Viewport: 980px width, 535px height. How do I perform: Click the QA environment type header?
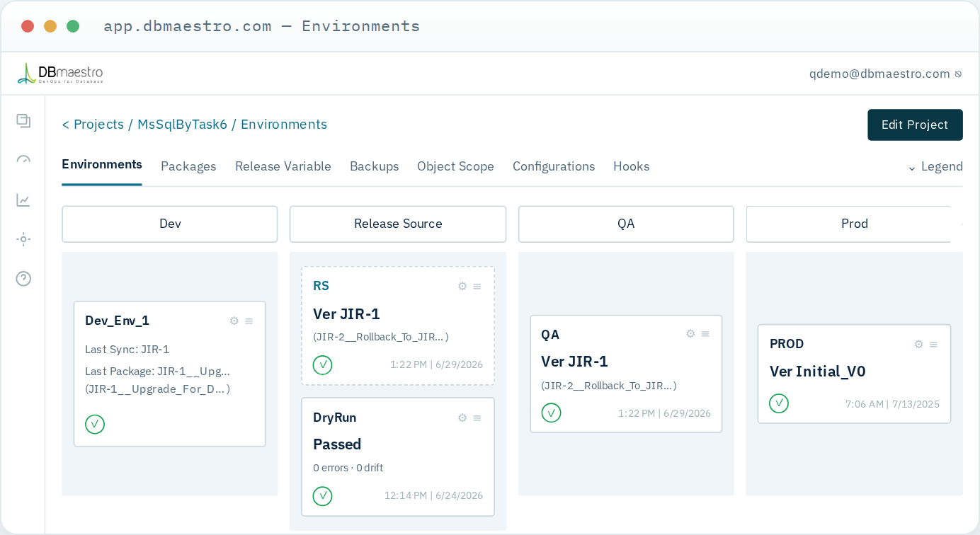coord(626,224)
